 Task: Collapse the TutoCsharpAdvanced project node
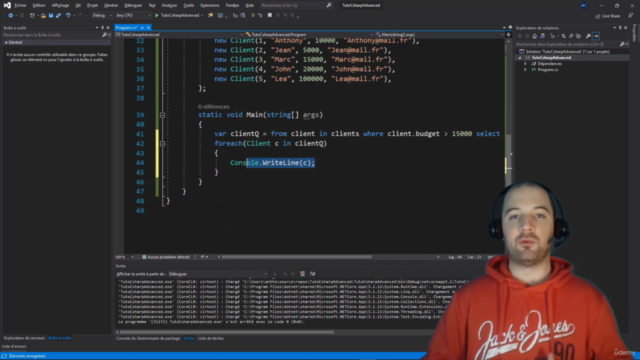tap(520, 58)
